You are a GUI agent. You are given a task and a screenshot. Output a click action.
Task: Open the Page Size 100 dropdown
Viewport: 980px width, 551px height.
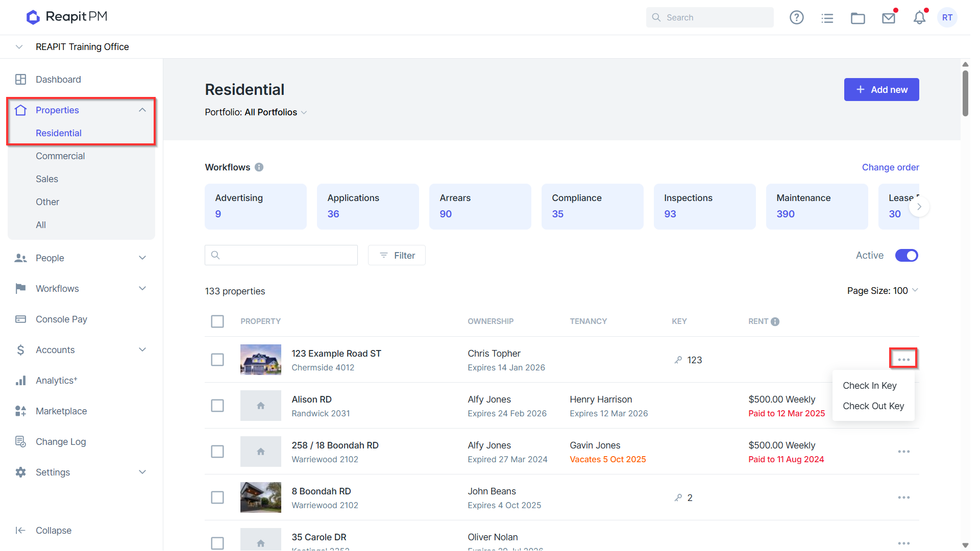tap(883, 291)
